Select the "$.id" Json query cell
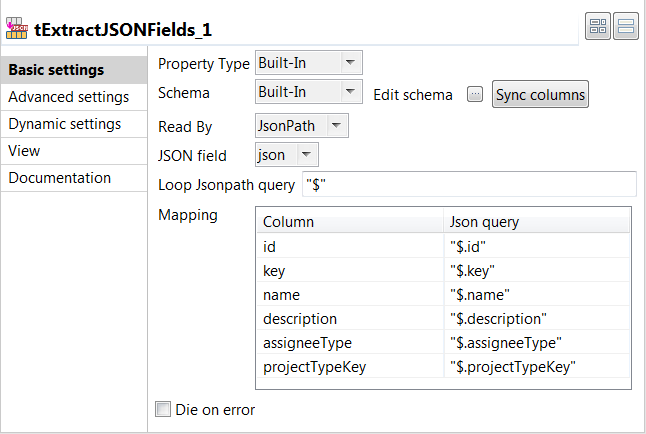The image size is (646, 434). pyautogui.click(x=535, y=245)
